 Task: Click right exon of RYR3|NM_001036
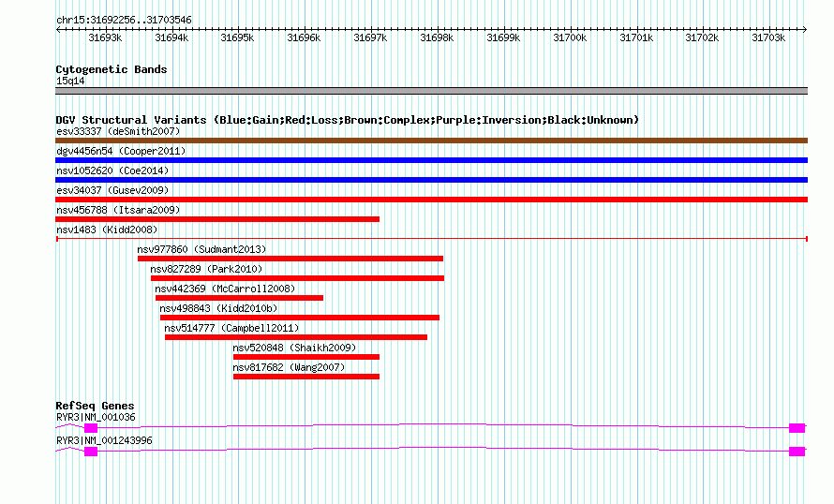click(x=797, y=428)
